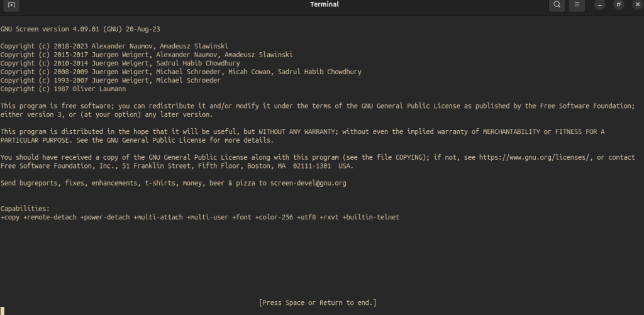Click the +builtin-telnet capability text
Image resolution: width=644 pixels, height=315 pixels.
371,218
